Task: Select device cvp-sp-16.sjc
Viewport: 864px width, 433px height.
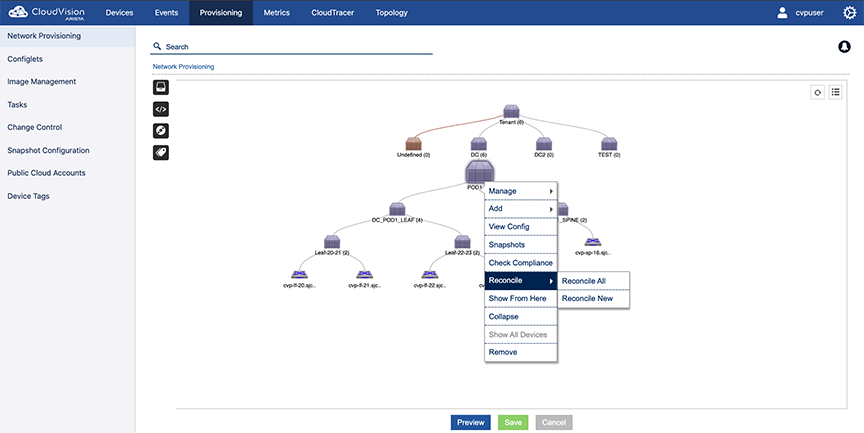Action: coord(593,242)
